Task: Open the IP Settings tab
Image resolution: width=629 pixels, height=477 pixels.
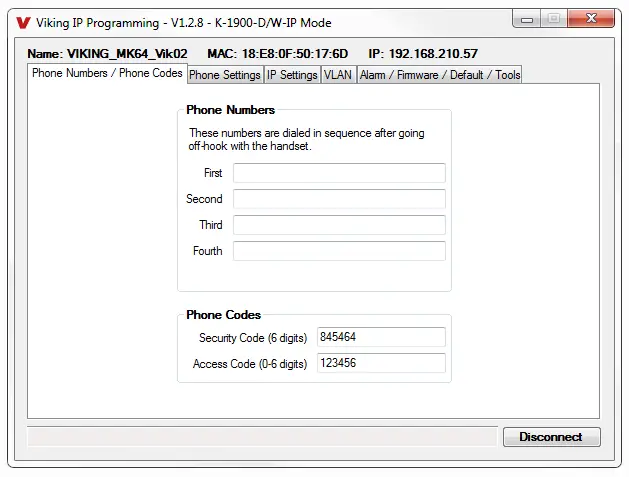Action: pos(292,75)
